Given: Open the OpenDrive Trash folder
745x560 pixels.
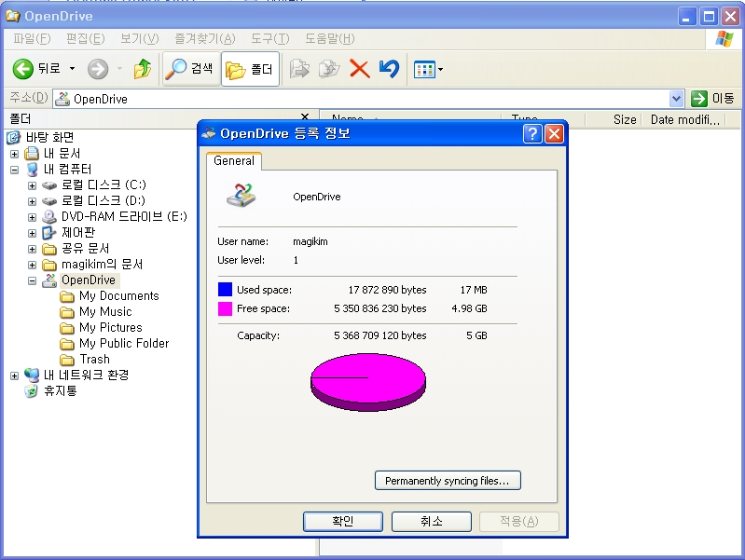Looking at the screenshot, I should (94, 359).
